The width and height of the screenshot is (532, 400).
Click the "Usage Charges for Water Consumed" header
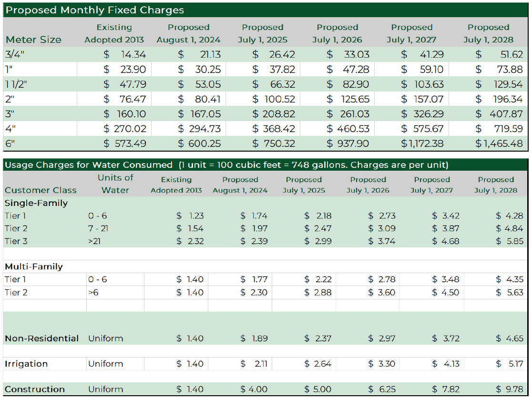tap(89, 165)
